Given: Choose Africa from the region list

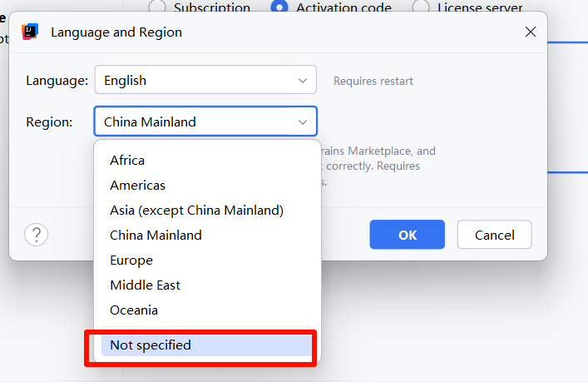Looking at the screenshot, I should tap(127, 161).
